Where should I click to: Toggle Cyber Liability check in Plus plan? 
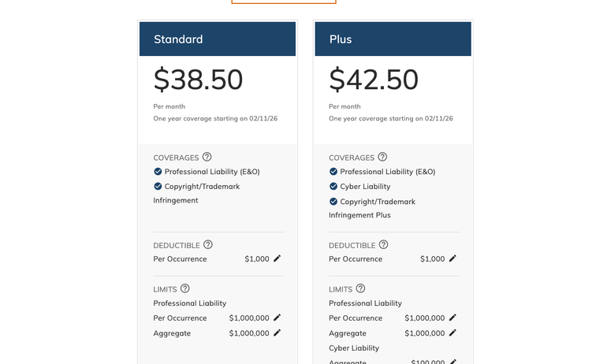point(333,187)
